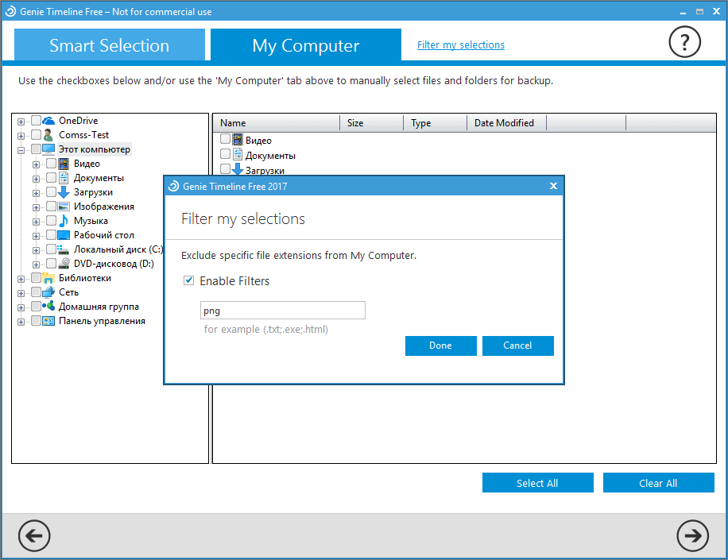This screenshot has width=728, height=560.
Task: Collapse the Этот компьютер tree node
Action: (x=21, y=150)
